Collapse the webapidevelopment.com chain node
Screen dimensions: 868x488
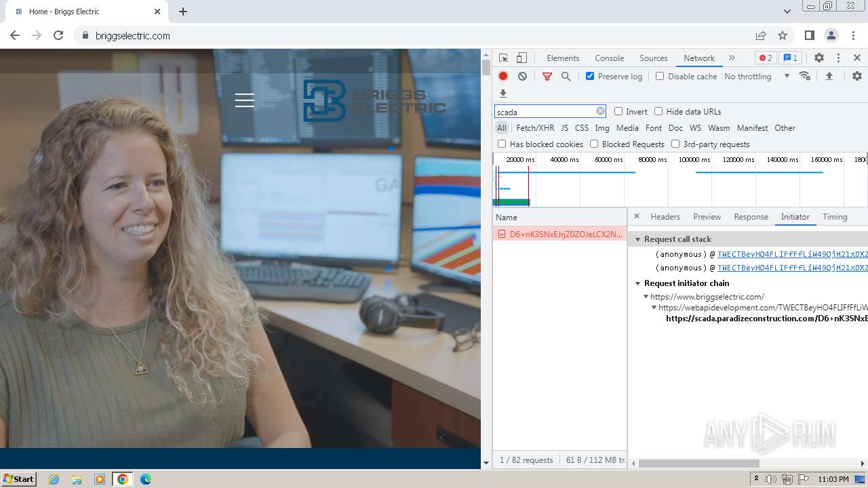(654, 308)
